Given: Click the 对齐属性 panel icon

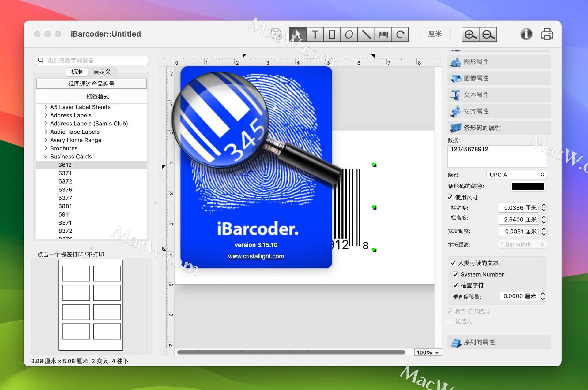Looking at the screenshot, I should [x=456, y=111].
